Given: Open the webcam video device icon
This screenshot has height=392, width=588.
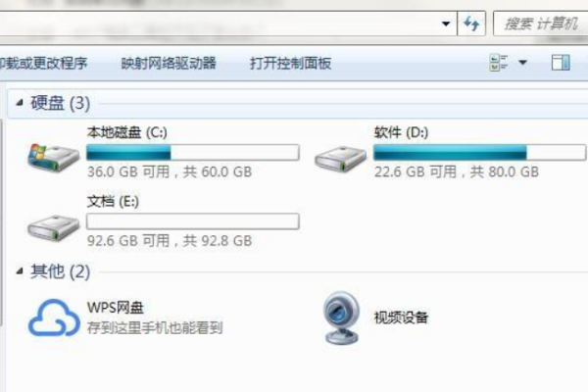Looking at the screenshot, I should point(341,318).
